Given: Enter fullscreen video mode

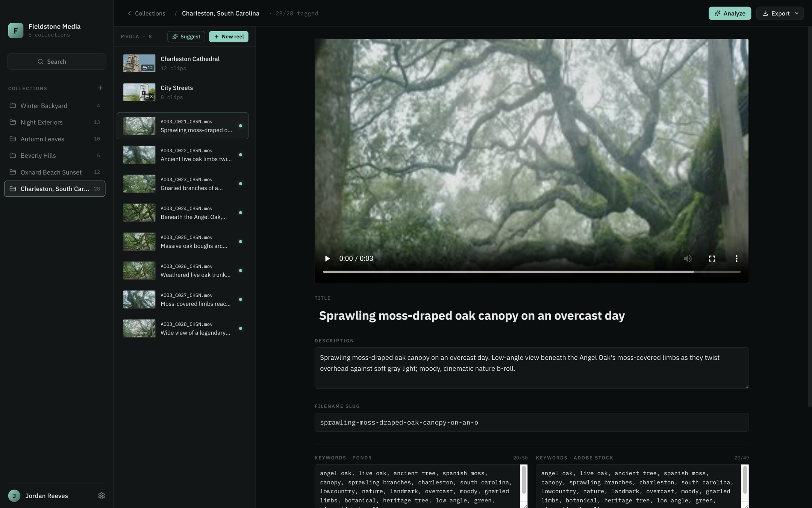Looking at the screenshot, I should 712,259.
